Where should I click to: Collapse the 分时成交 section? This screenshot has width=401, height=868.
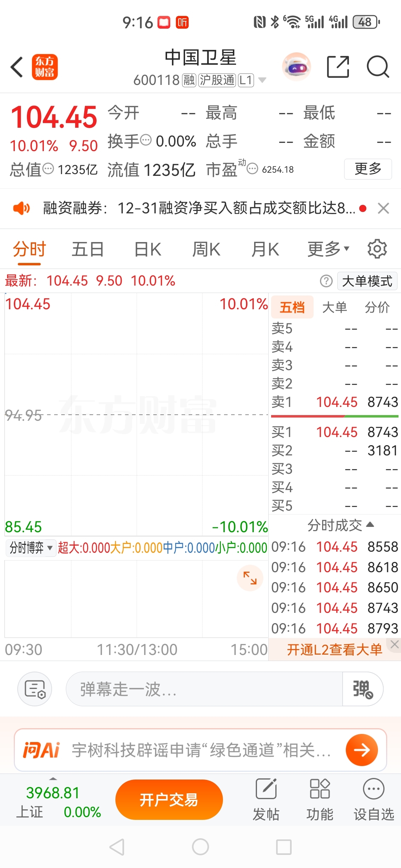click(340, 525)
